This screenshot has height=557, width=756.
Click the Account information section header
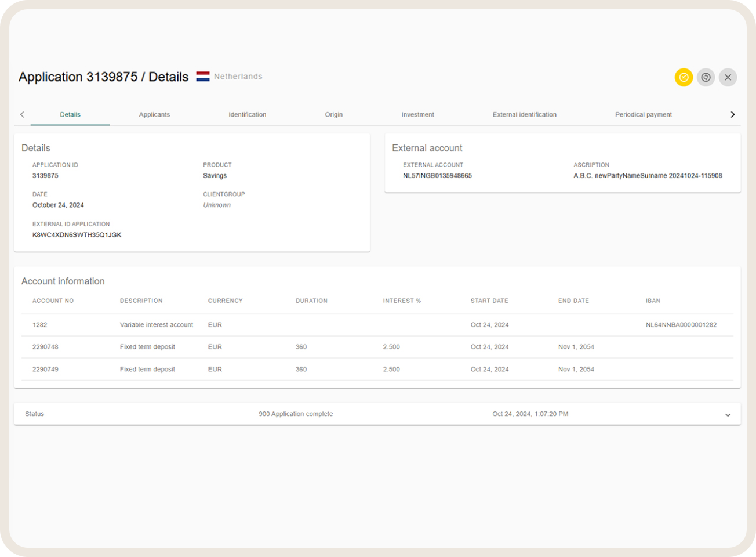coord(63,281)
